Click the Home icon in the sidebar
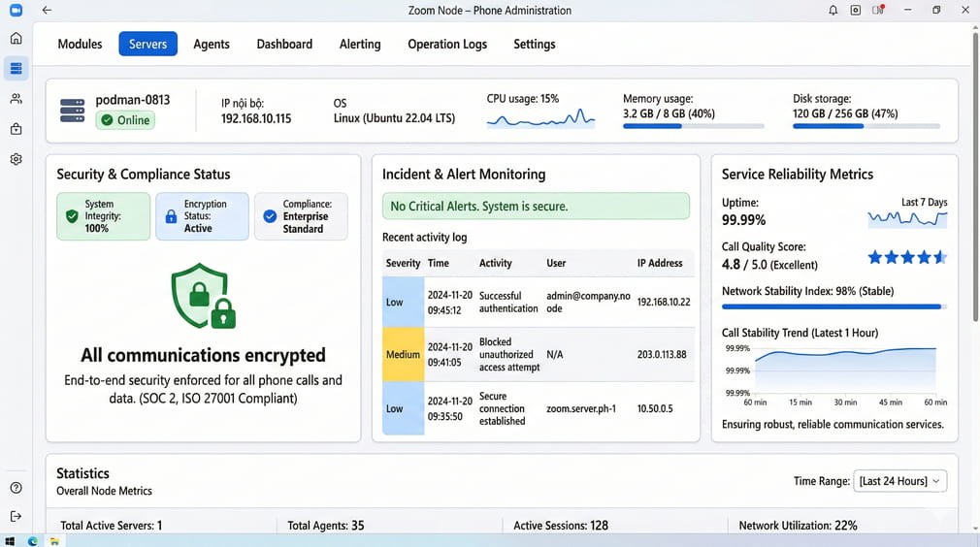 (16, 39)
